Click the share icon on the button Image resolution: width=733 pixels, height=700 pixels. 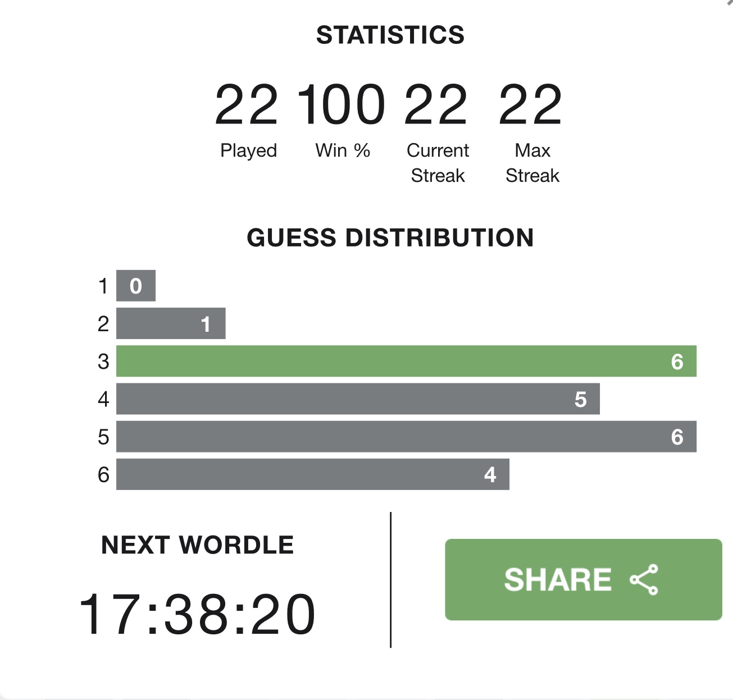point(644,580)
